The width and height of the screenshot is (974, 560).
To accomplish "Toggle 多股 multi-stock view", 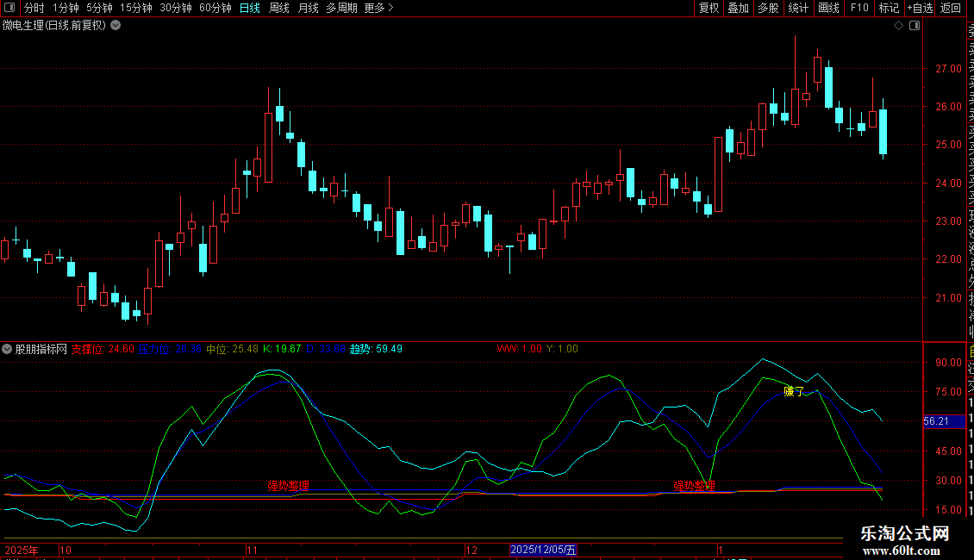I will click(x=768, y=8).
